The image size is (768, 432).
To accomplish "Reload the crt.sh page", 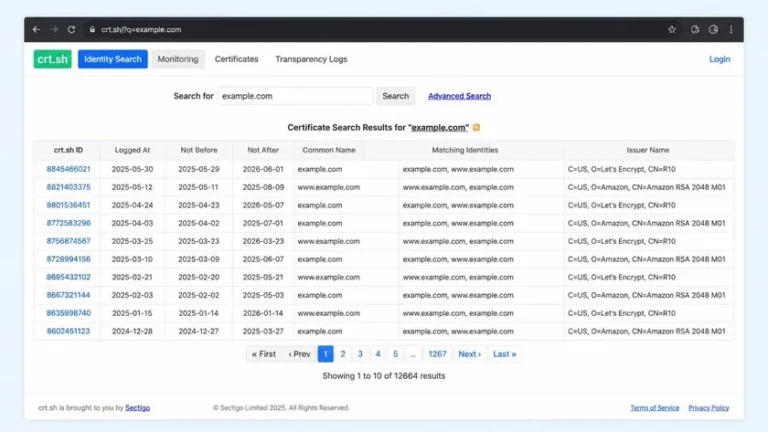I will pos(72,29).
